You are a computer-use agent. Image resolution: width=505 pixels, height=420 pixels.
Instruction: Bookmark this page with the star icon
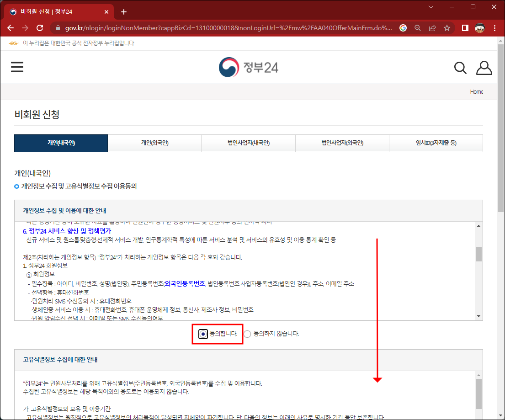pyautogui.click(x=447, y=28)
